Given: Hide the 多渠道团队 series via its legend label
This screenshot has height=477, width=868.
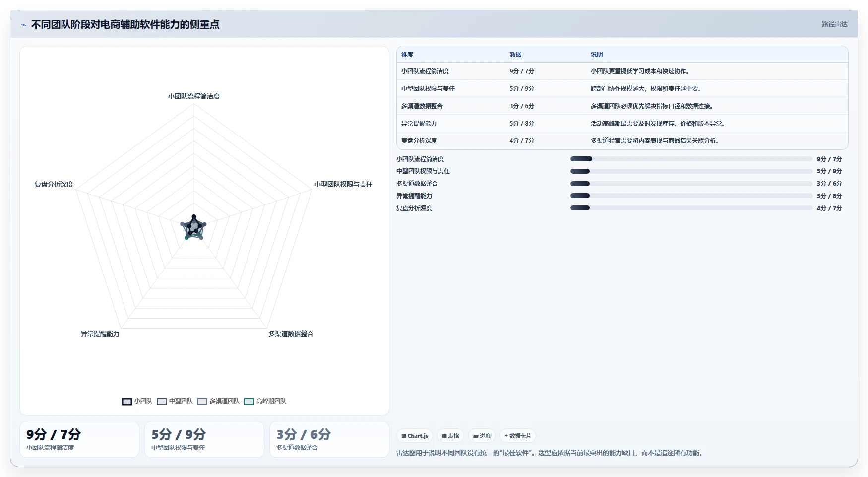Looking at the screenshot, I should pos(225,401).
